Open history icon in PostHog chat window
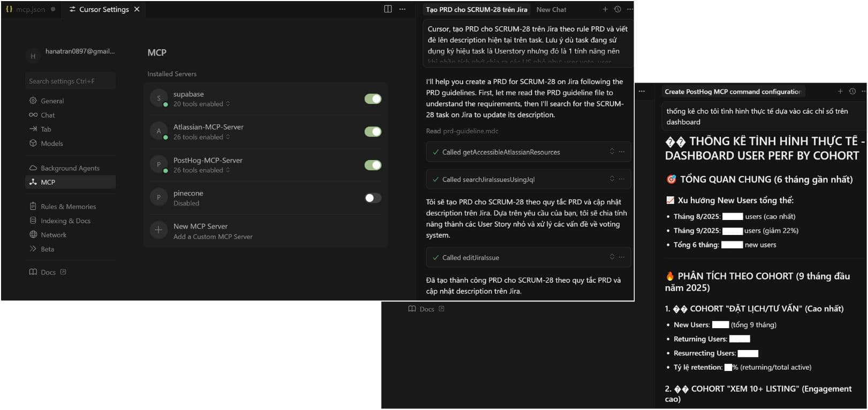 (852, 92)
